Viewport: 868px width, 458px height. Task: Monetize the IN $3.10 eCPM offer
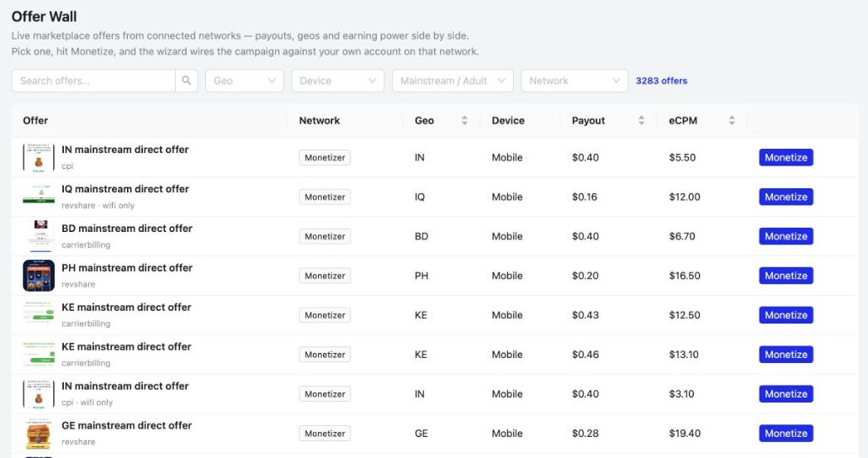pyautogui.click(x=786, y=394)
